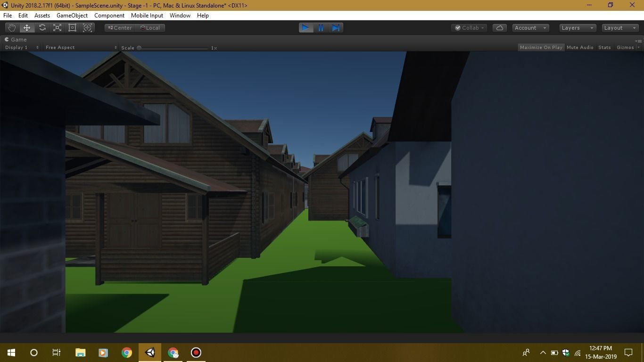Viewport: 644px width, 362px height.
Task: Select the Game tab
Action: (16, 40)
